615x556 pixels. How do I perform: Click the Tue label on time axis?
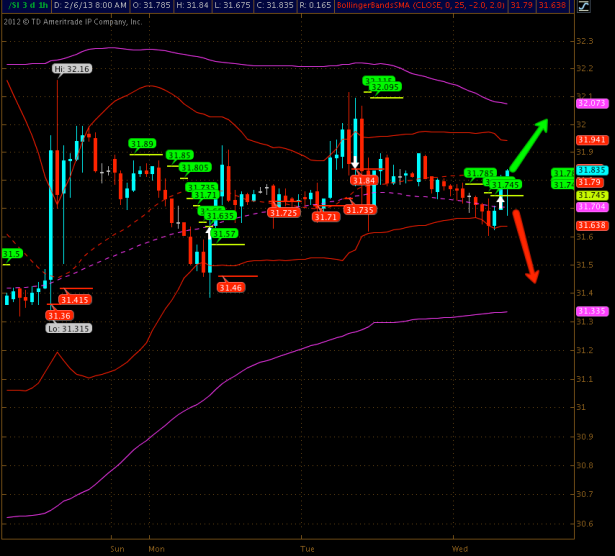tap(307, 549)
